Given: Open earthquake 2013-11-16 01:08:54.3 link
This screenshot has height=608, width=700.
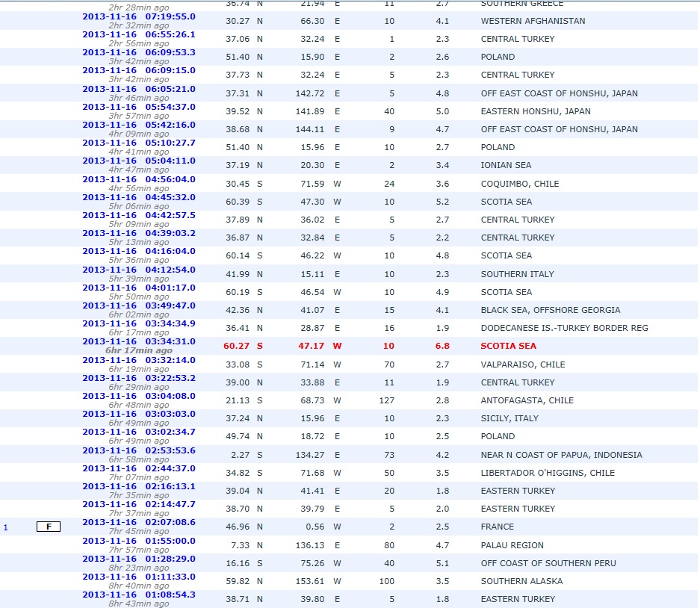Looking at the screenshot, I should (x=139, y=594).
